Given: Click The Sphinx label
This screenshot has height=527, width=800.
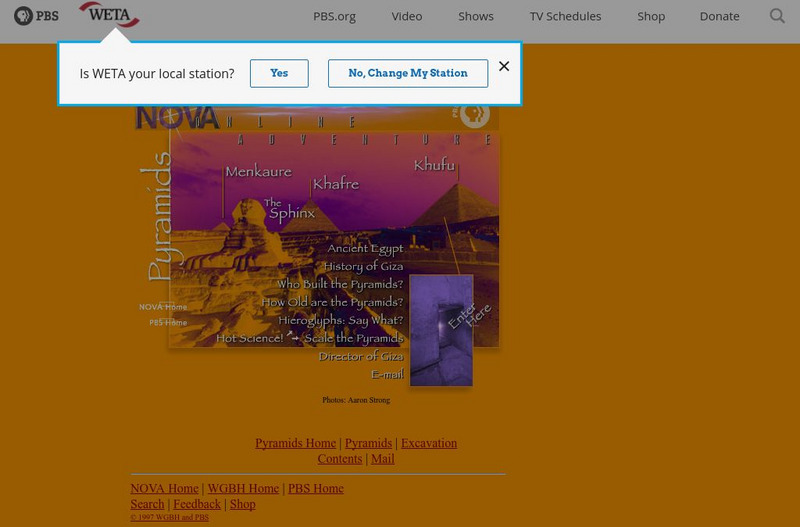Looking at the screenshot, I should point(289,209).
